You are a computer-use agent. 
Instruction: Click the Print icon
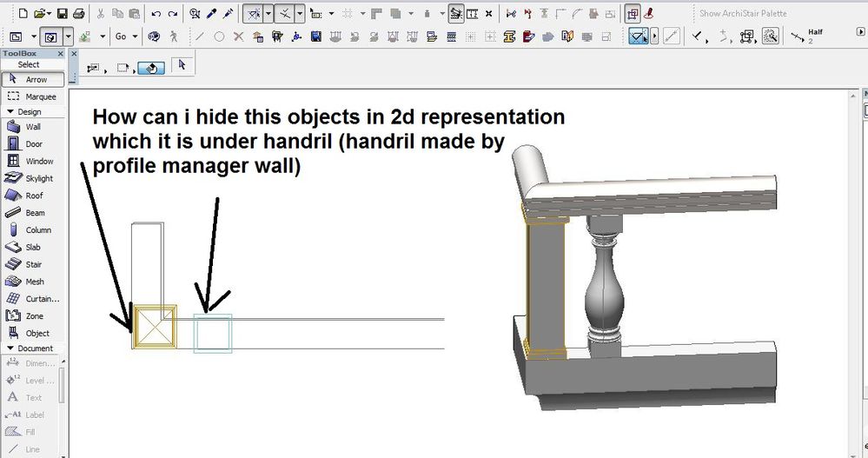78,13
